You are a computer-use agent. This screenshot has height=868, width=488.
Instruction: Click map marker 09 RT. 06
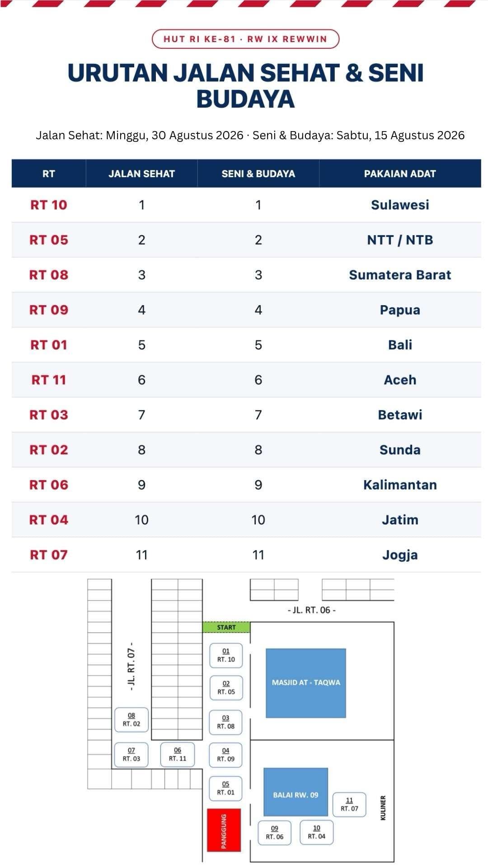click(274, 833)
